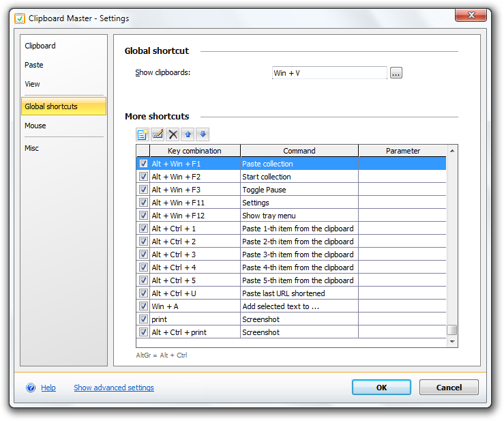
Task: Toggle checkbox for Alt + Ctrl + 5
Action: pyautogui.click(x=143, y=280)
